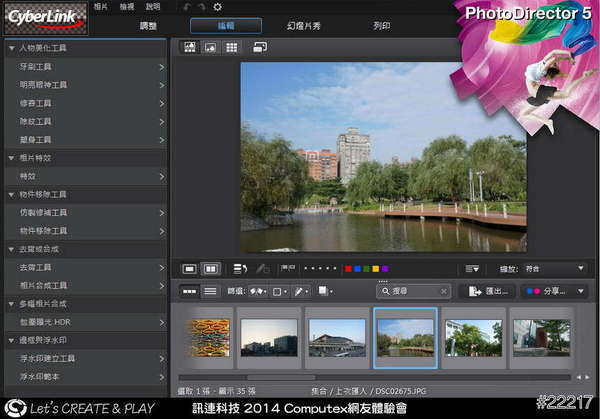Screen dimensions: 600x419
Task: Click the undo arrow icon
Action: [x=186, y=7]
